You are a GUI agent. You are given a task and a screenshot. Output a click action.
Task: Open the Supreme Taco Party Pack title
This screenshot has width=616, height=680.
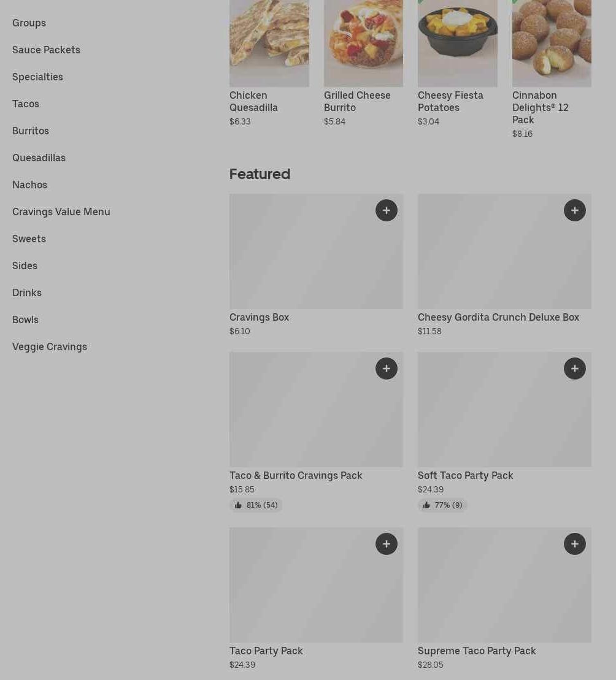click(x=477, y=651)
